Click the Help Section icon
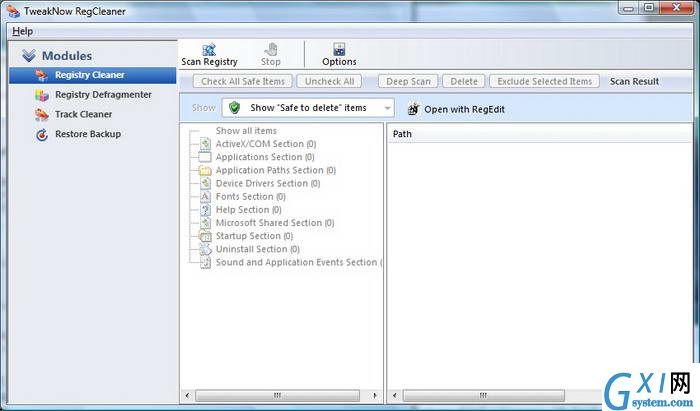This screenshot has height=411, width=700. point(205,210)
